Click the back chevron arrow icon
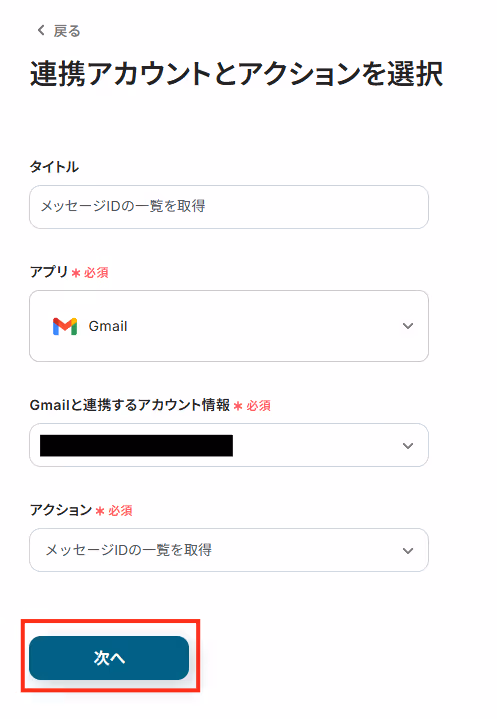 41,30
